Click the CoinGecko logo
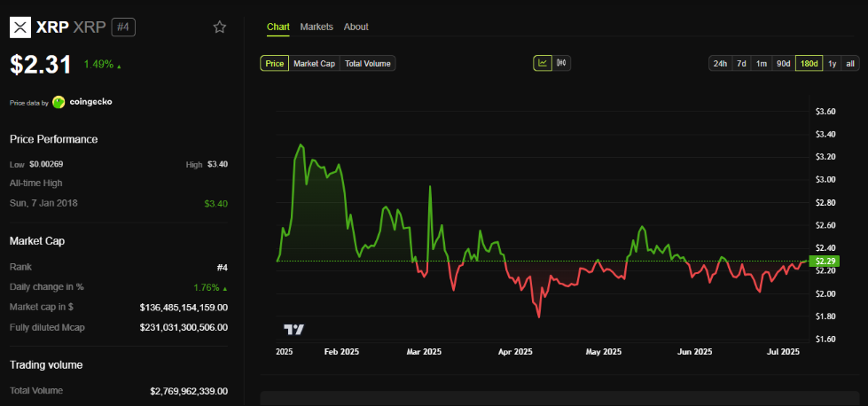 coord(82,102)
